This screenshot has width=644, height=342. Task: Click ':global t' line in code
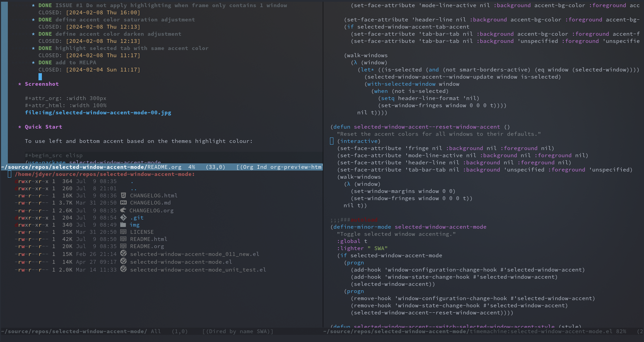pos(352,241)
